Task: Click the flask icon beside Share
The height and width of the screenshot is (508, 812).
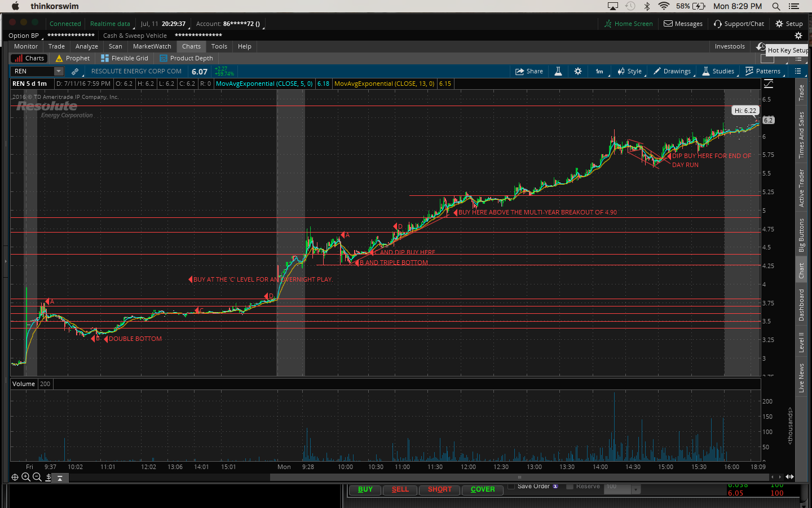Action: click(x=558, y=71)
